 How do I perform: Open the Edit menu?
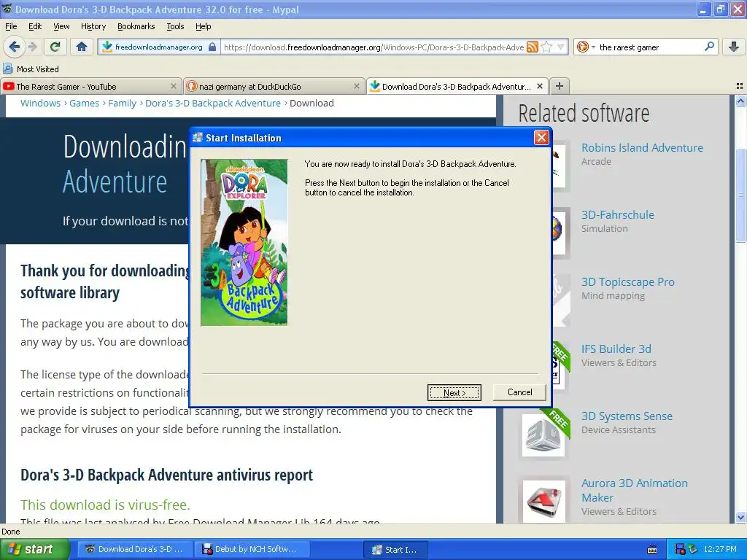(x=35, y=26)
